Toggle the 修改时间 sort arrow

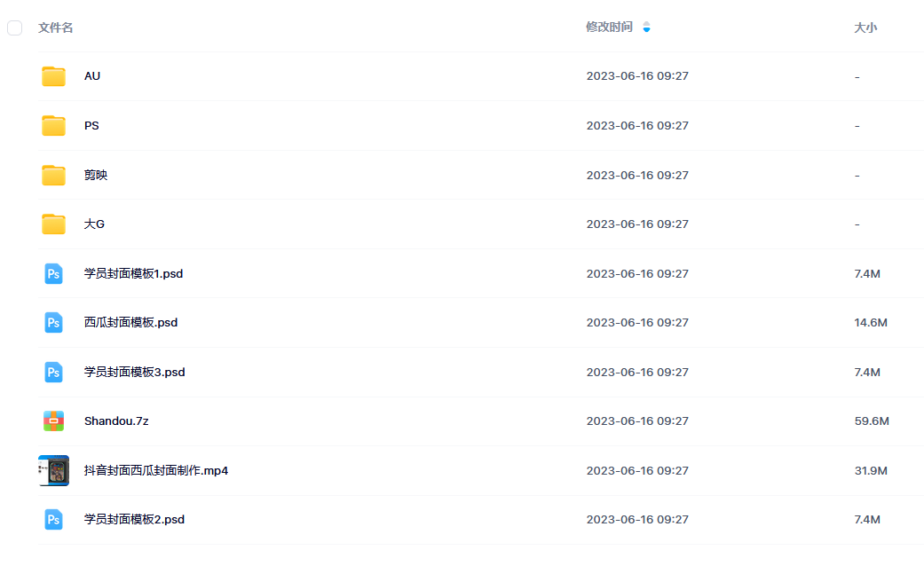click(x=646, y=28)
